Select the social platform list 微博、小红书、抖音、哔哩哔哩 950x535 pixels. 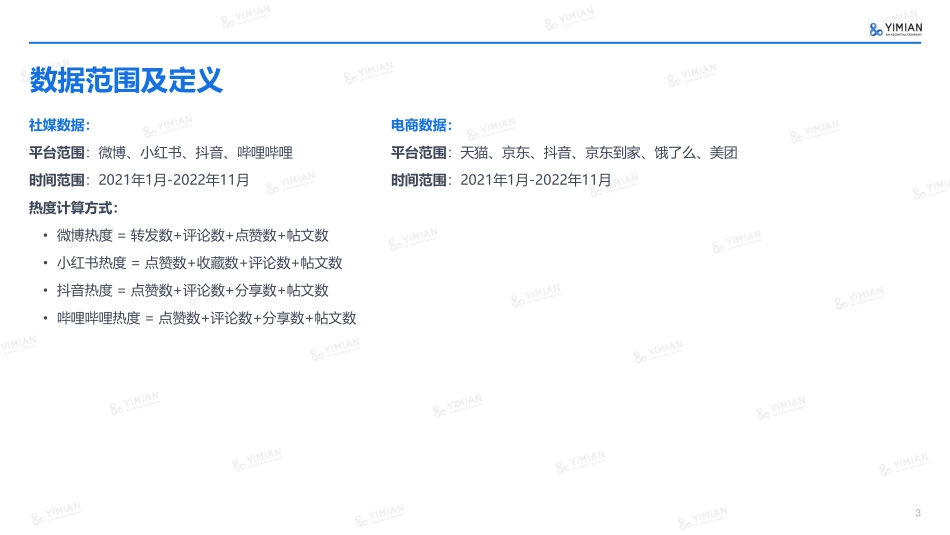tap(196, 153)
